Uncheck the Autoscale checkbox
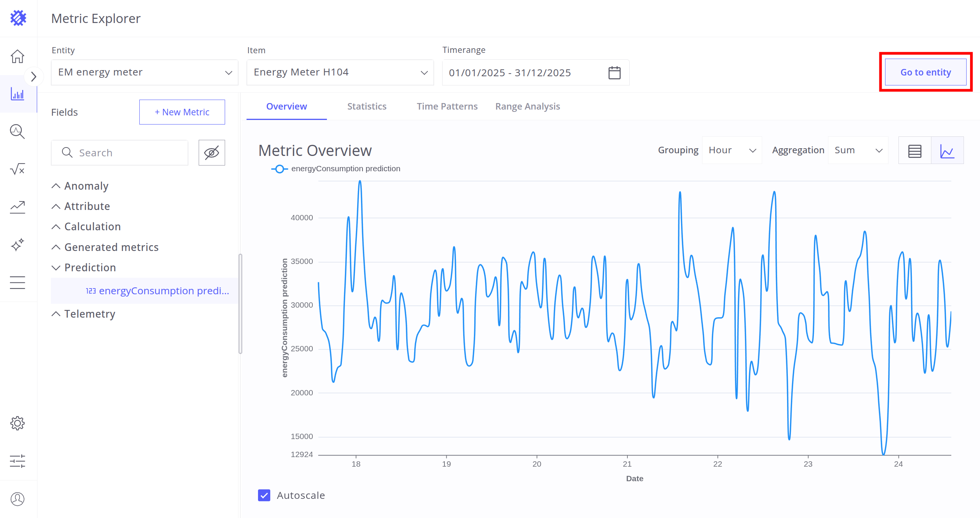This screenshot has width=980, height=518. (x=264, y=495)
